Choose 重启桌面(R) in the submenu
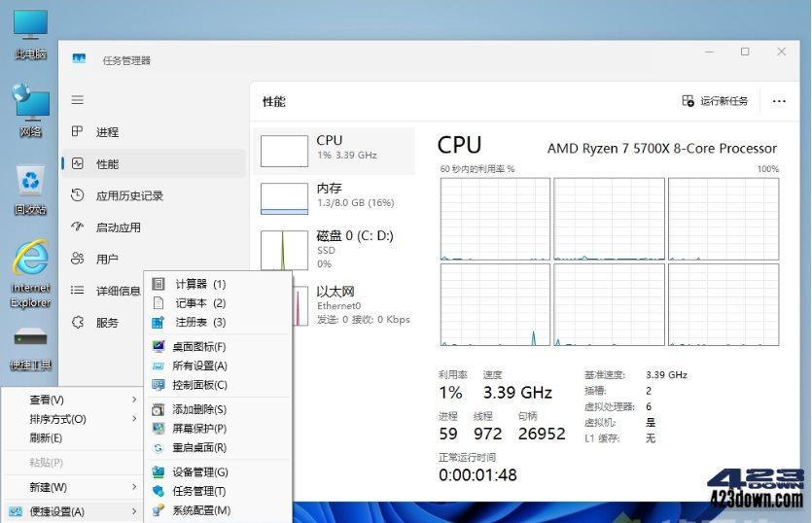The height and width of the screenshot is (523, 812). click(x=218, y=447)
